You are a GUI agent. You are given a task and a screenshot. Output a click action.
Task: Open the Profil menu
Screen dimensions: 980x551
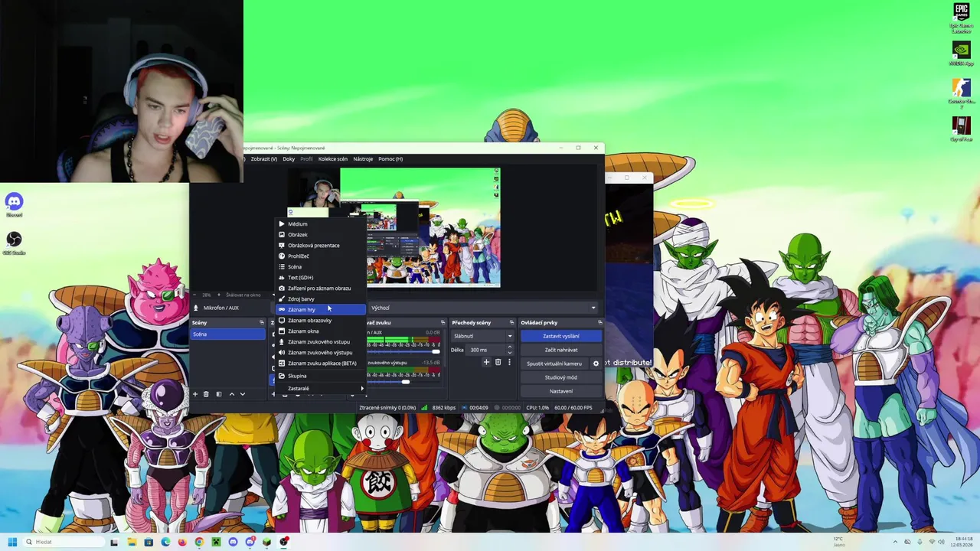coord(306,159)
